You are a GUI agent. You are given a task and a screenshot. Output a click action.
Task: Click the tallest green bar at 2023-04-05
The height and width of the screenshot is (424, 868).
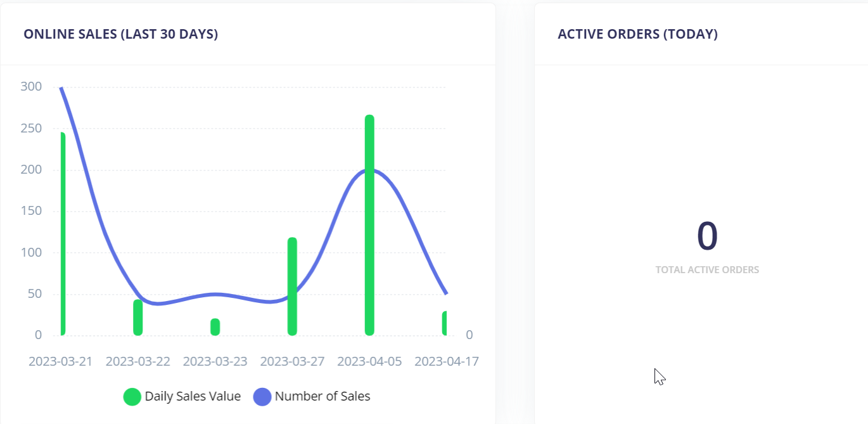[369, 225]
